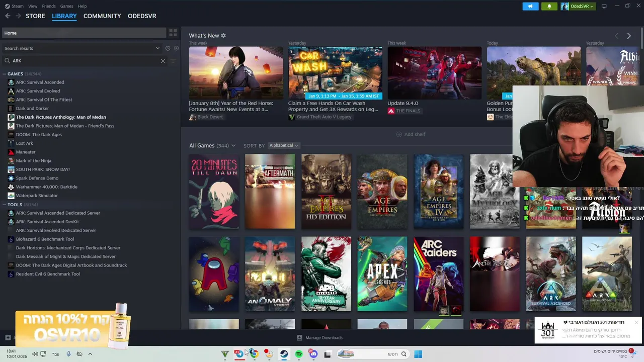Open Manage Downloads at the bottom

pyautogui.click(x=319, y=338)
